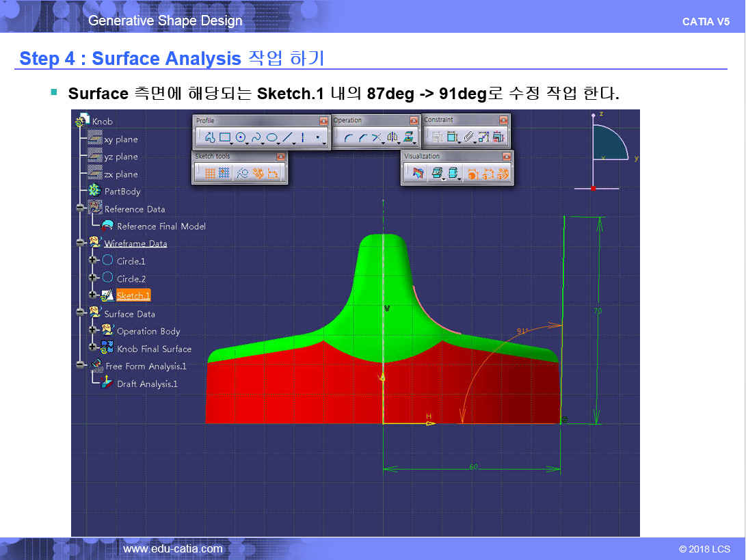Select Knob Final Surface in tree
Image resolution: width=746 pixels, height=560 pixels.
[154, 349]
